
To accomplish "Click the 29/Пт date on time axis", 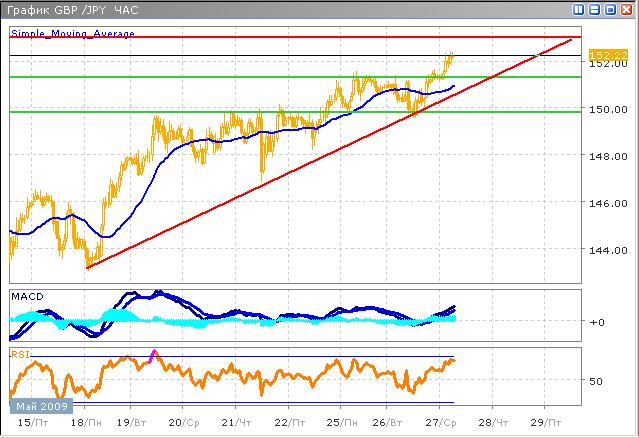I will click(544, 424).
